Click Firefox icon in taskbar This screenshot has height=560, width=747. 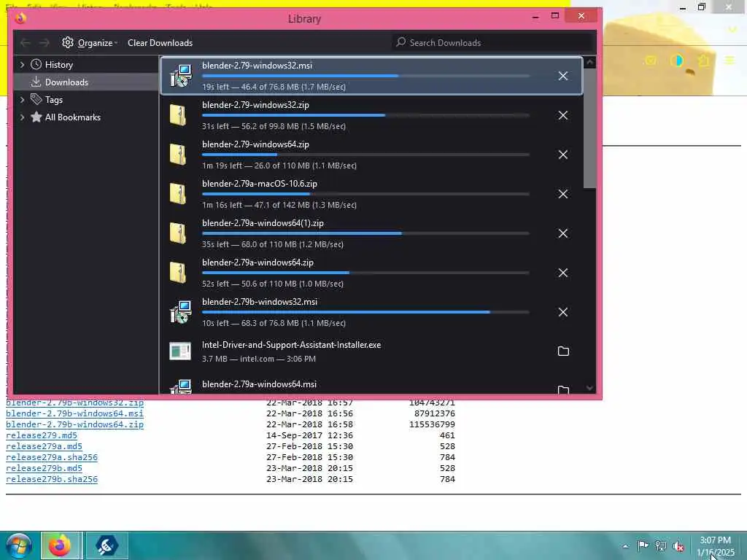click(60, 545)
